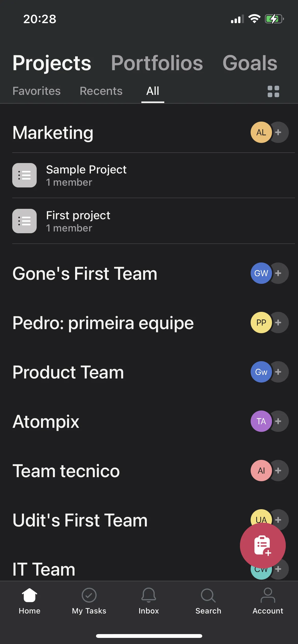Add member to Atompix plus icon
298x644 pixels.
279,421
